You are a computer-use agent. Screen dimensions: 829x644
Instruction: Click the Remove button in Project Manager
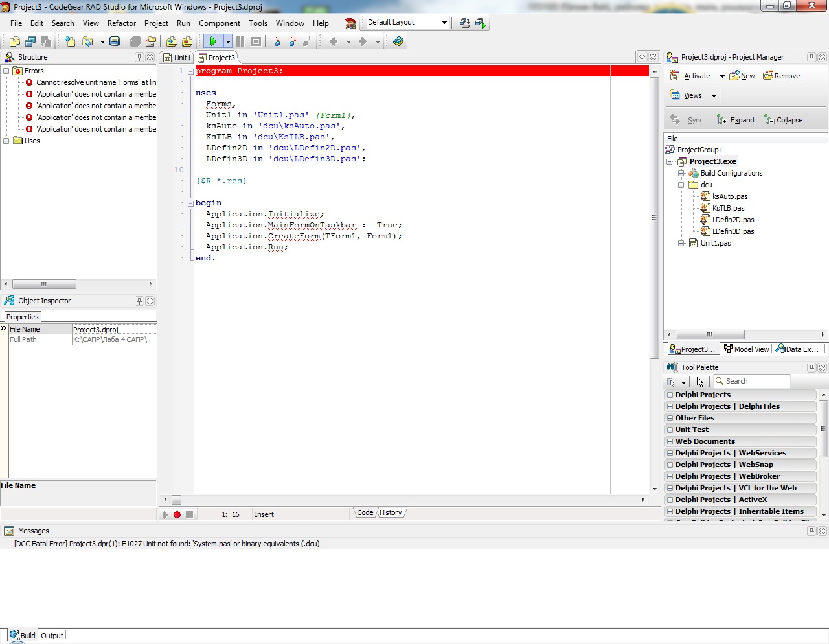tap(782, 76)
